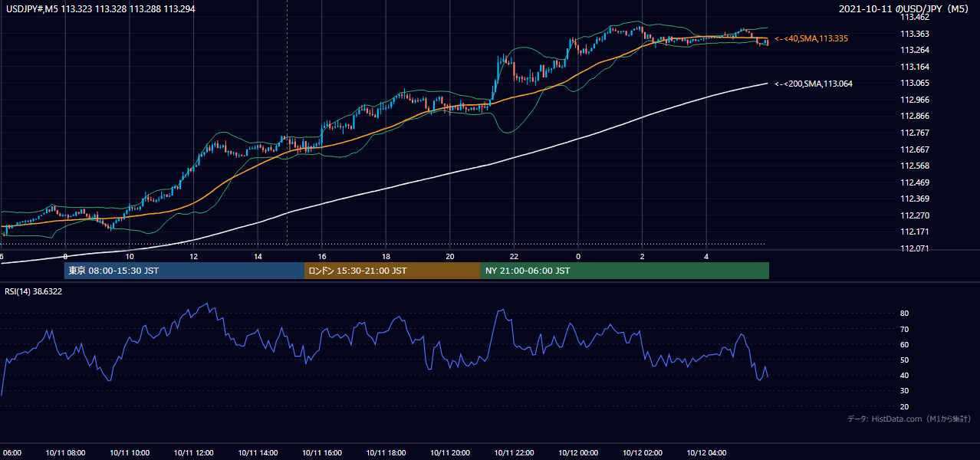Screen dimensions: 980x460
Task: Click hour tick 4 below price chart
Action: pos(706,256)
